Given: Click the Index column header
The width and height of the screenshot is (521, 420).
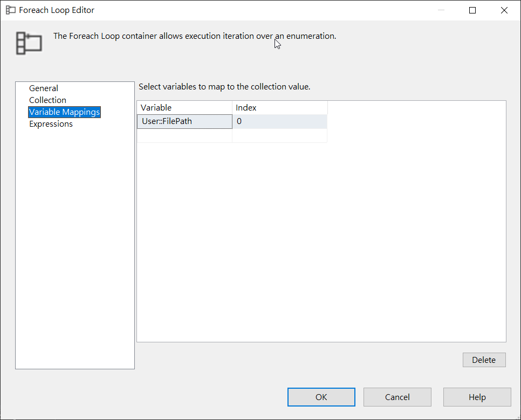Looking at the screenshot, I should coord(279,108).
